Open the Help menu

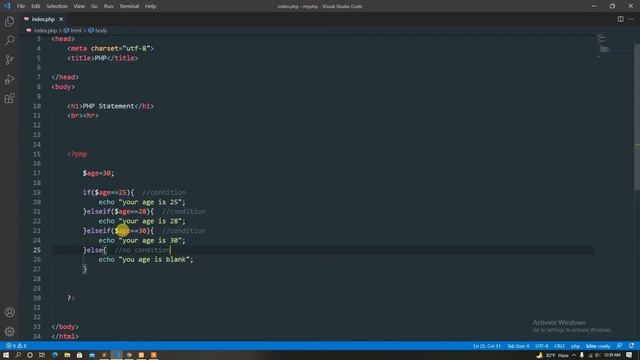click(x=151, y=6)
